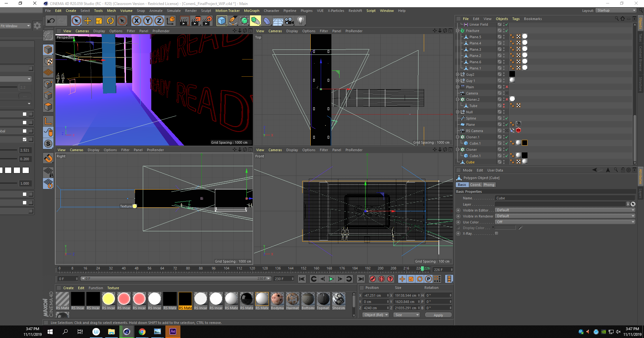Toggle Cloner.2 enable red X
Screen dimensions: 644x338
click(507, 100)
